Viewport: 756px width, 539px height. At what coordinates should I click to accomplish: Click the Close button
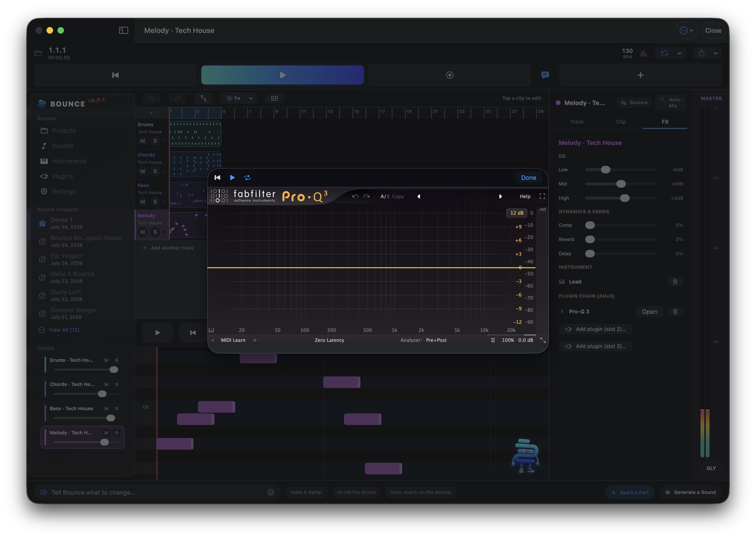713,31
